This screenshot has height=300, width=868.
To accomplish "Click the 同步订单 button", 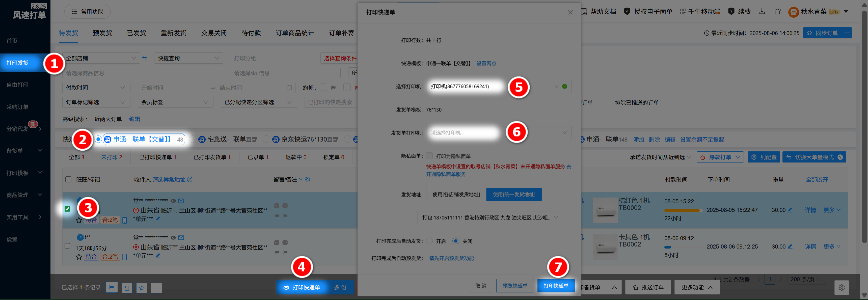I will point(823,33).
